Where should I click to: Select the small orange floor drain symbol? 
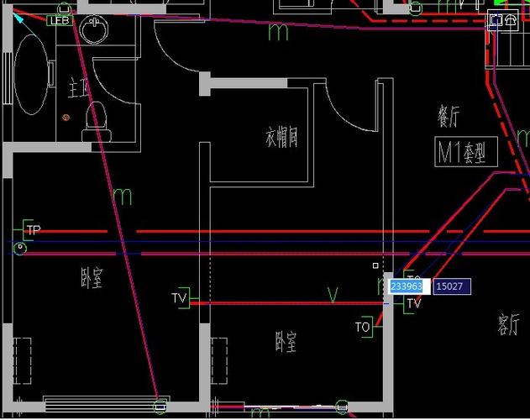pyautogui.click(x=66, y=117)
